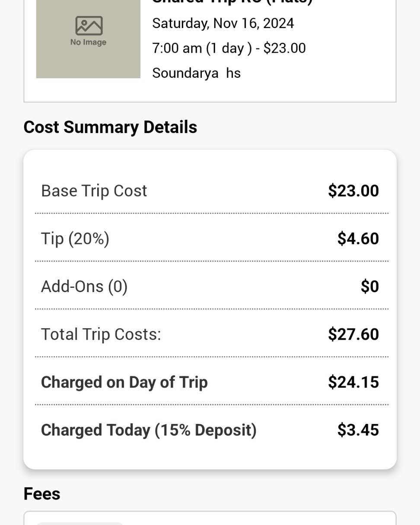Tap the partially visible trip title at top
The width and height of the screenshot is (420, 525).
(232, 2)
